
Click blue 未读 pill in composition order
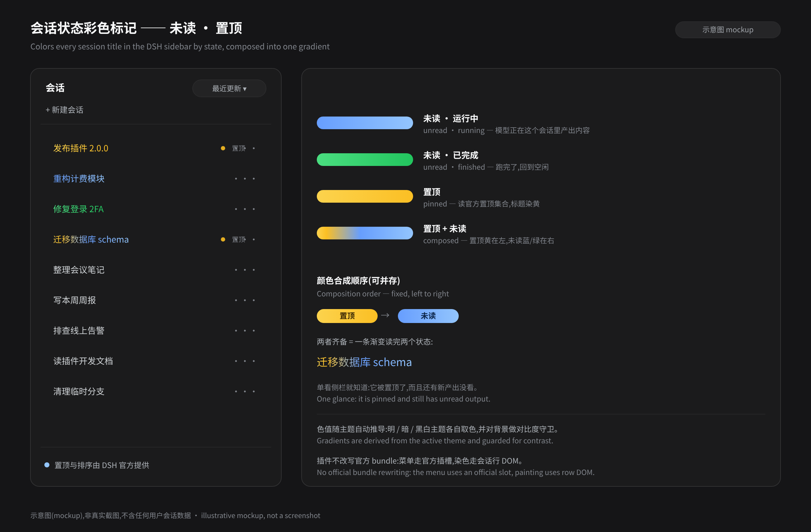[428, 316]
